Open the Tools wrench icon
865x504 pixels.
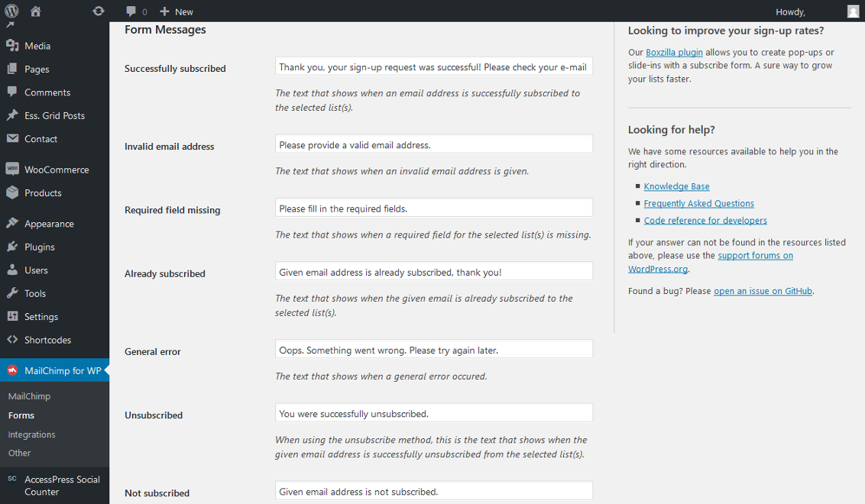(12, 293)
